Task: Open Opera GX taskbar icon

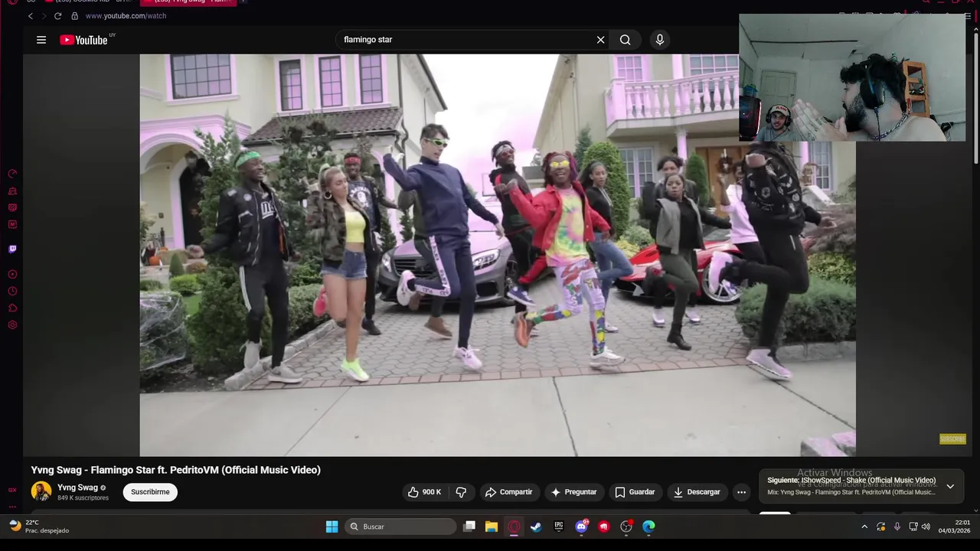Action: tap(514, 527)
